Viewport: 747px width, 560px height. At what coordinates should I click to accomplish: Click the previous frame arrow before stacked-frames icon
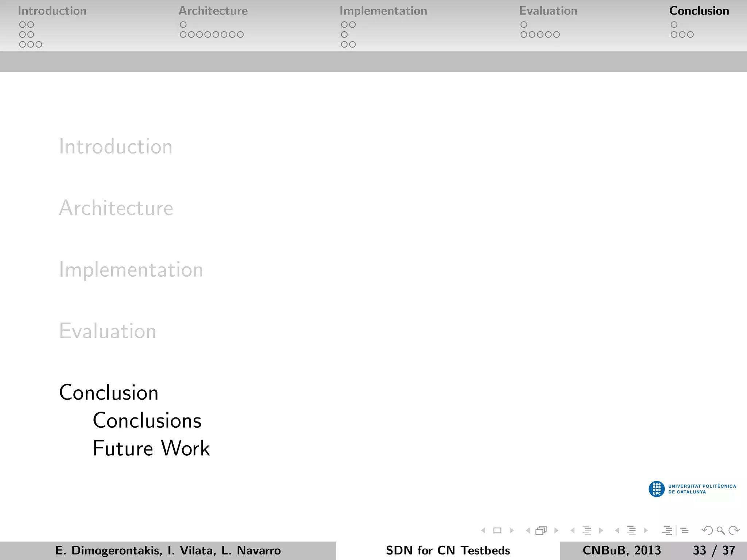click(528, 530)
